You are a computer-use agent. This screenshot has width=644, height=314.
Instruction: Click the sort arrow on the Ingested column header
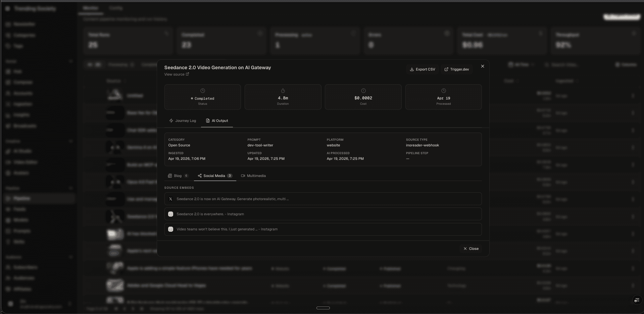578,81
